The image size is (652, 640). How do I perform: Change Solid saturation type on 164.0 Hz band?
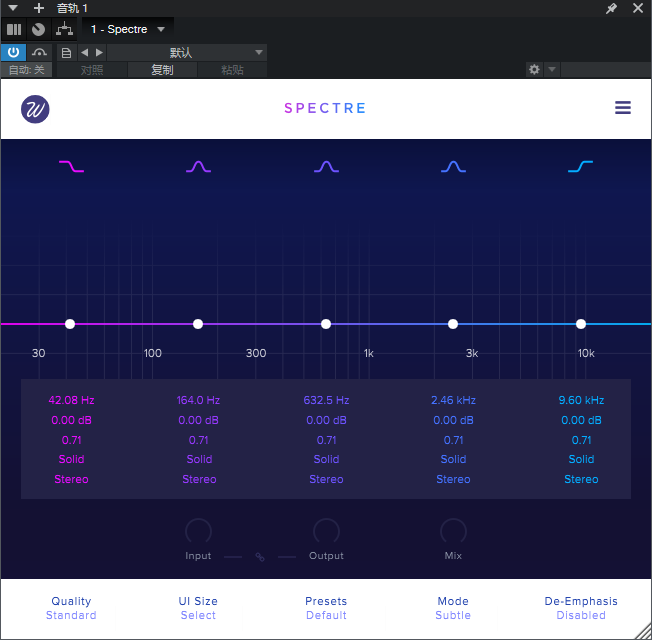[x=199, y=459]
